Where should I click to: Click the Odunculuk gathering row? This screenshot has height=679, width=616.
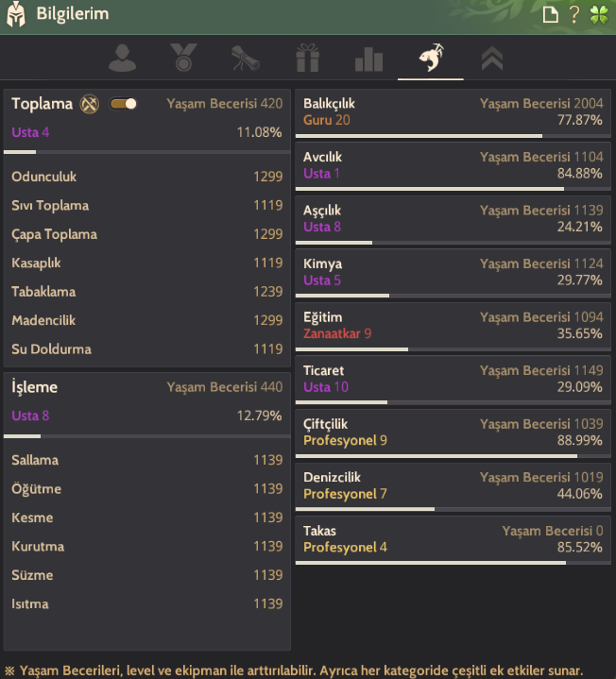point(146,177)
